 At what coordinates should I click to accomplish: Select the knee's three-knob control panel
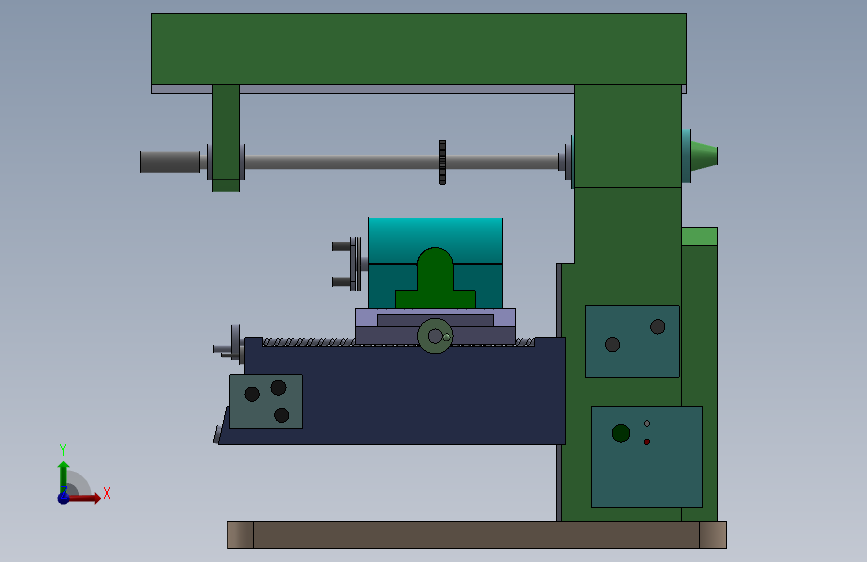tap(266, 402)
